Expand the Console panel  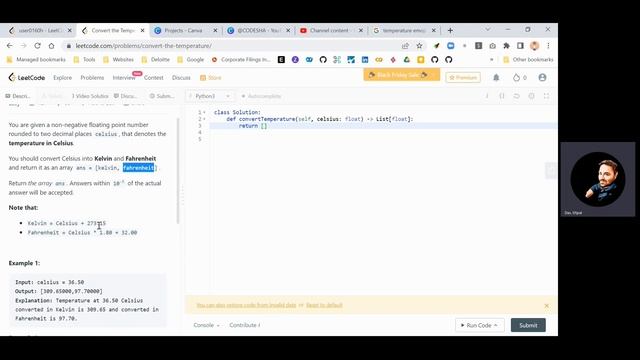click(207, 325)
